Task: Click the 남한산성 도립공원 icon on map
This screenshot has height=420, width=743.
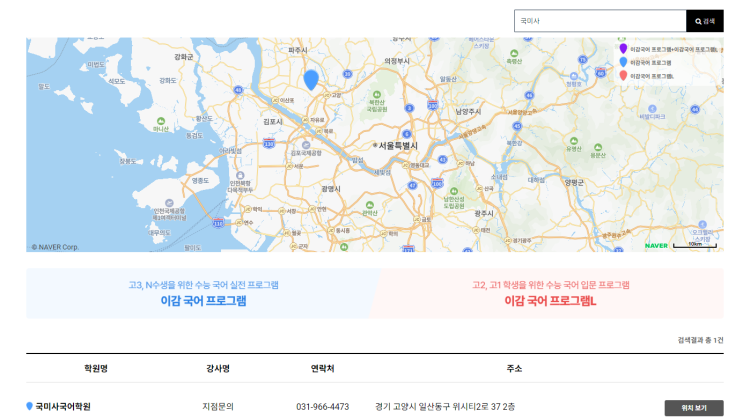Action: tap(453, 191)
